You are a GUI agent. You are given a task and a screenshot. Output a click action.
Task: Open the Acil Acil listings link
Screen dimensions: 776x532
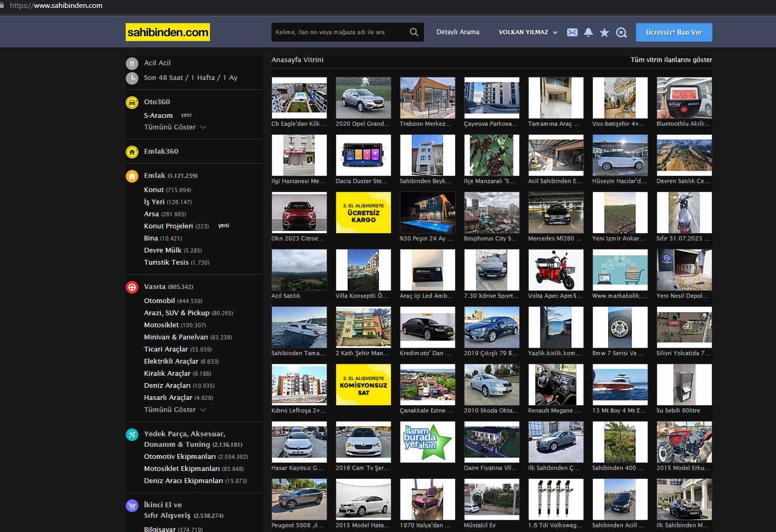[157, 63]
